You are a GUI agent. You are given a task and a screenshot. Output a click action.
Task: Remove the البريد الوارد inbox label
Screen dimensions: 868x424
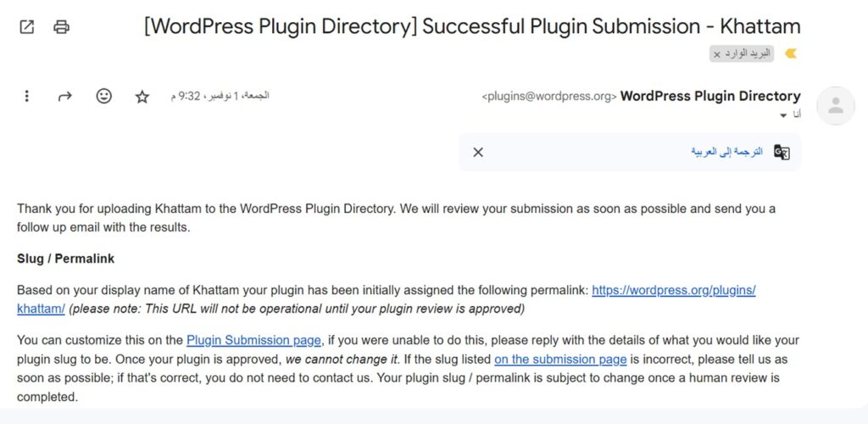pos(717,54)
